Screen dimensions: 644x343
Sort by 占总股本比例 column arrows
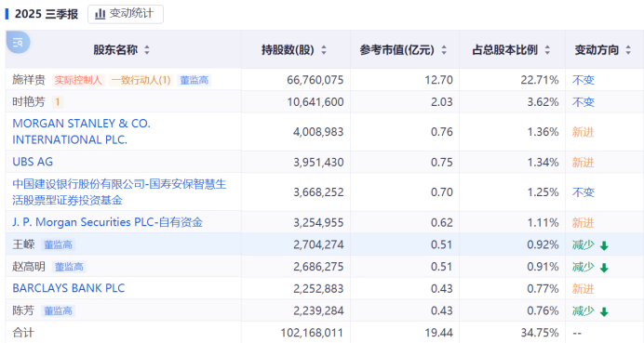547,50
